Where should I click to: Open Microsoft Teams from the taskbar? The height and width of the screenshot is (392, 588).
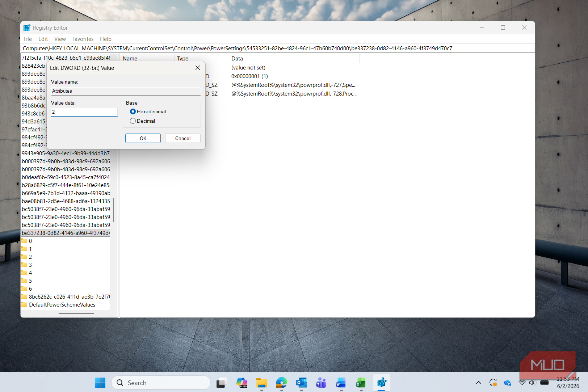tap(321, 383)
